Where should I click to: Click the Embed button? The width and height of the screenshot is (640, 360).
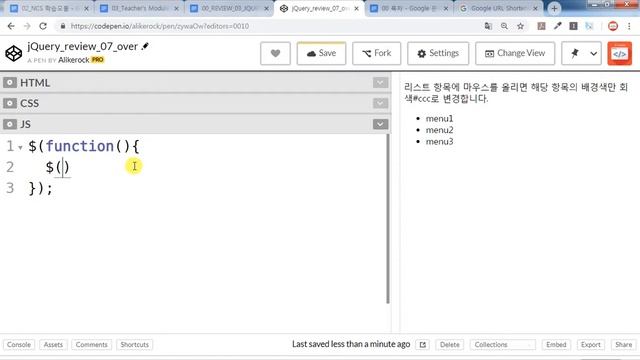pos(556,344)
